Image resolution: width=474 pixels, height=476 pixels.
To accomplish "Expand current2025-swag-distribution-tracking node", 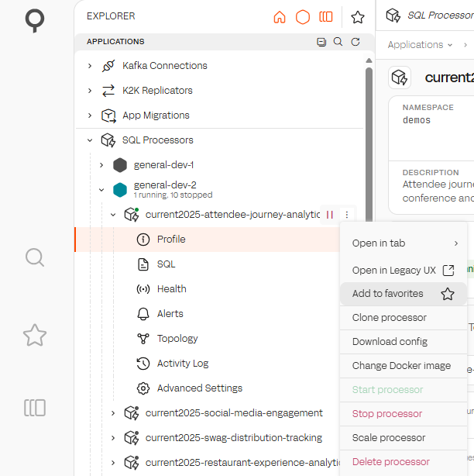I will [x=113, y=438].
